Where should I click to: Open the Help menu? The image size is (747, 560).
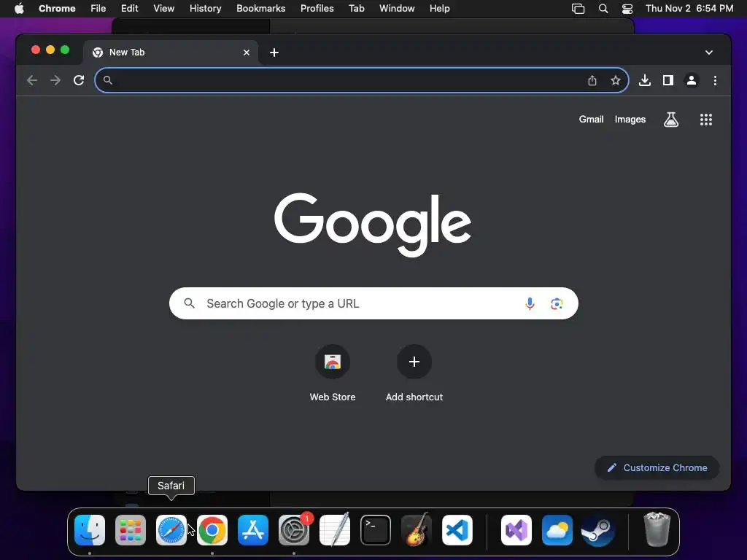pos(439,9)
